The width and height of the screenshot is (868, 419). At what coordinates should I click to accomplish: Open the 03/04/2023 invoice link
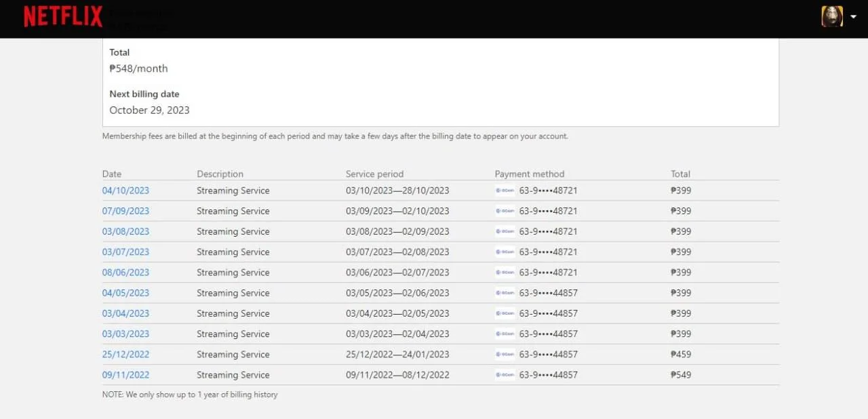point(125,313)
